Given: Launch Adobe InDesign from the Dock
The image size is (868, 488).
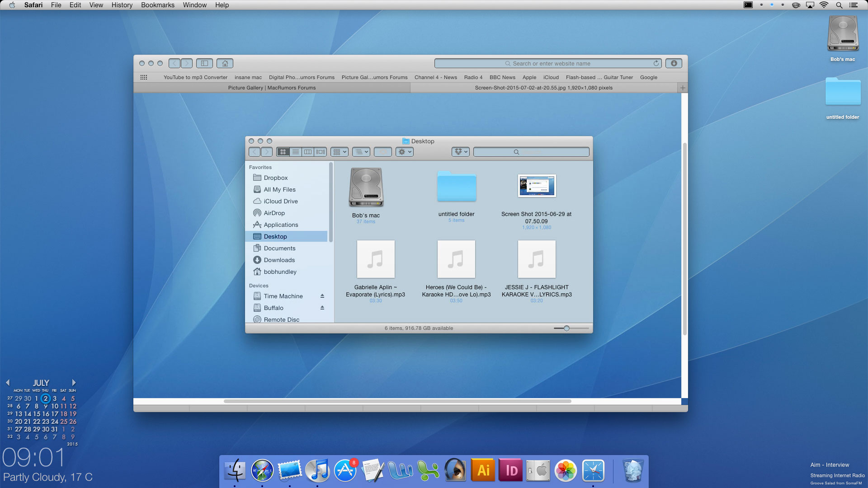Looking at the screenshot, I should [x=511, y=470].
